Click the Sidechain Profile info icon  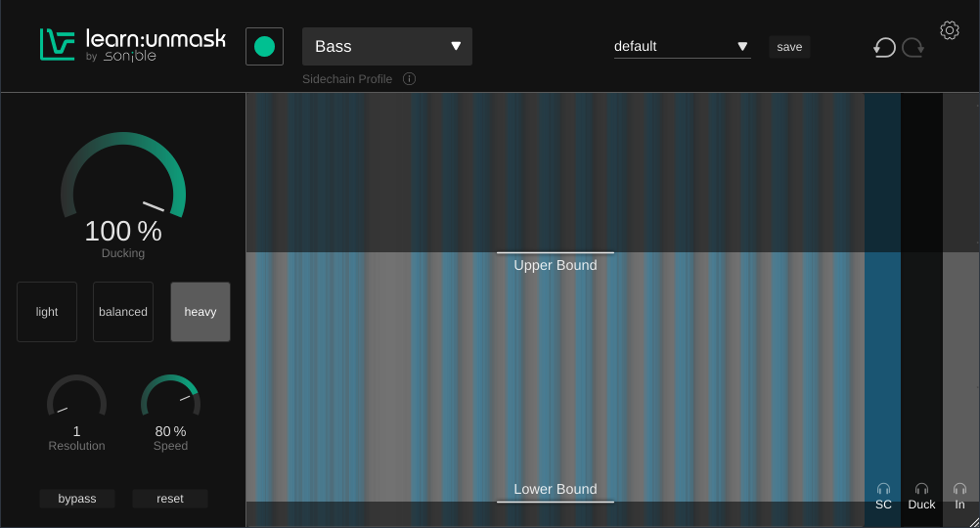coord(409,79)
